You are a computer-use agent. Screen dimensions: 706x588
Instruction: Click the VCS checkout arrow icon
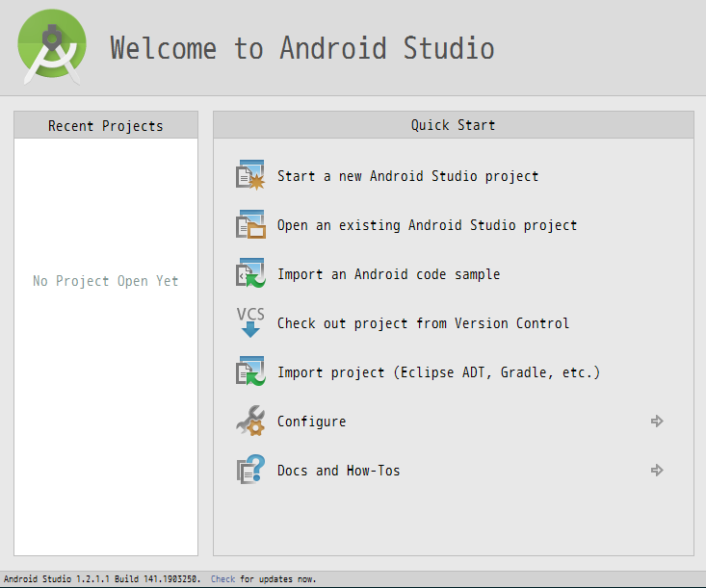pos(250,322)
